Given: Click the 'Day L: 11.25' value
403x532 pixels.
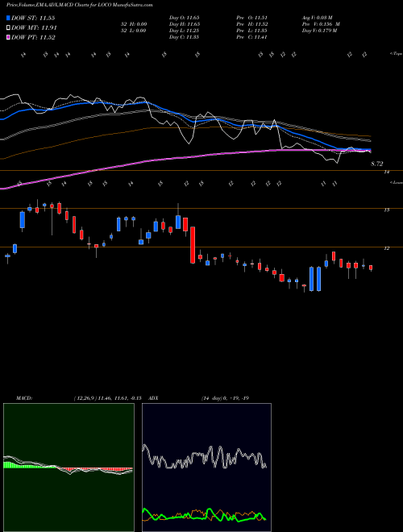Looking at the screenshot, I should tap(185, 31).
